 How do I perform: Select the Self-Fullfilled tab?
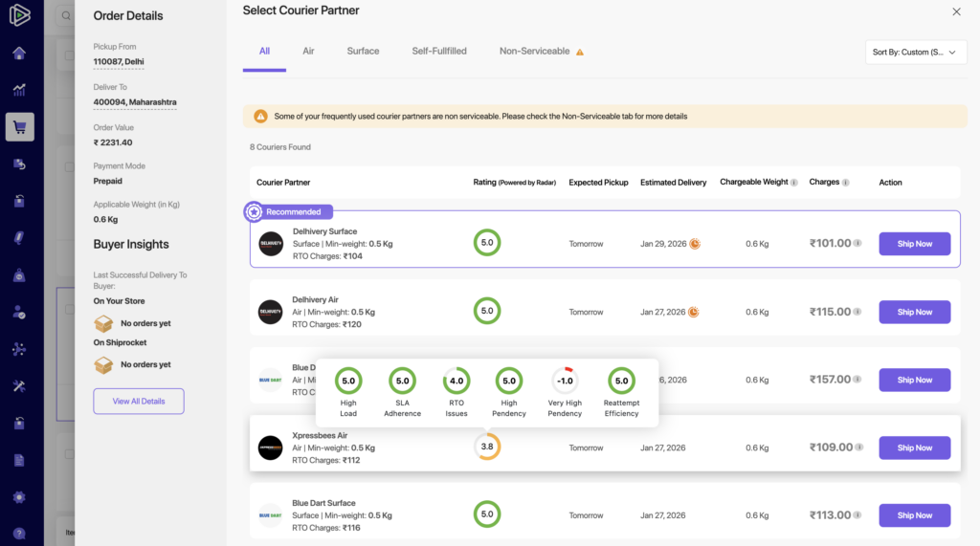[439, 51]
